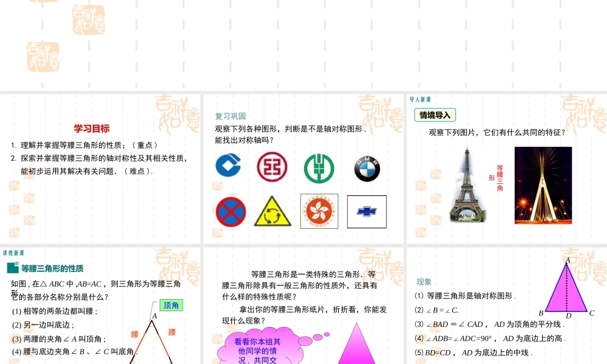
Task: Click the green 顶角 callout label
Action: (171, 305)
